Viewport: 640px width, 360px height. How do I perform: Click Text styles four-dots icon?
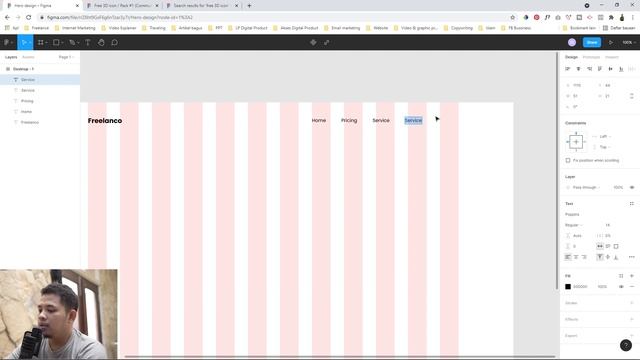(x=632, y=204)
